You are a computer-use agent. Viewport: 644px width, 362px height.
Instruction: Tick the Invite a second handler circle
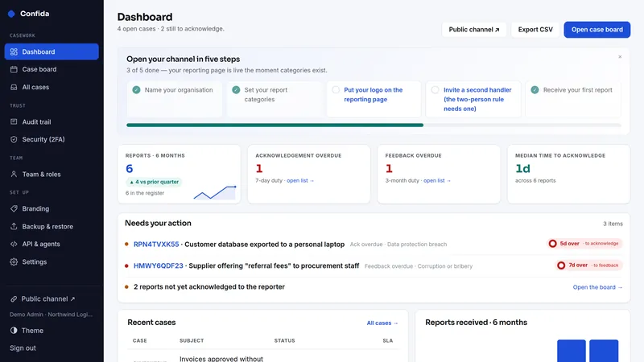point(436,90)
